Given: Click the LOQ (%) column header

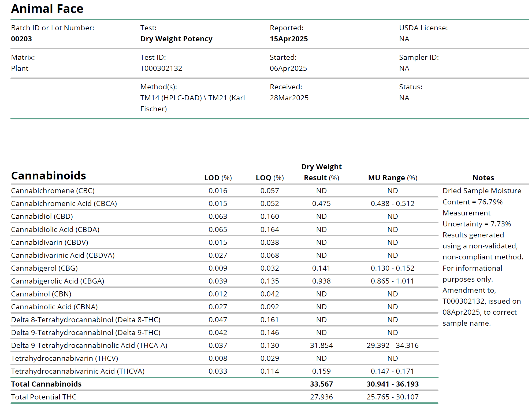Looking at the screenshot, I should click(x=270, y=178).
